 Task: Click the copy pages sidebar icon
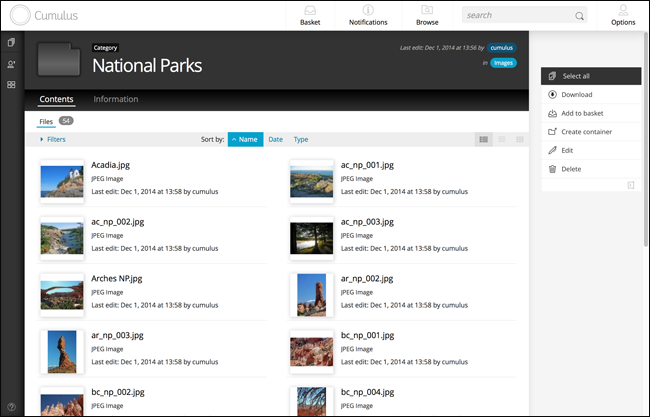[x=11, y=42]
